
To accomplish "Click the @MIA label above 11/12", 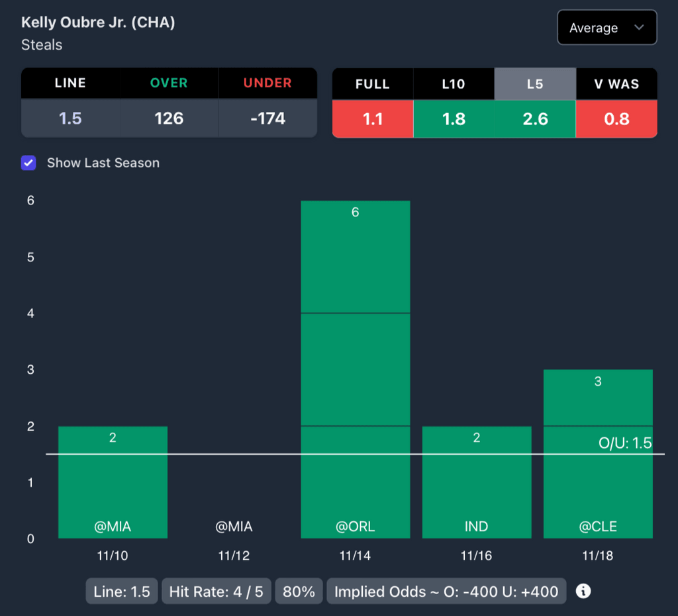I will tap(234, 526).
